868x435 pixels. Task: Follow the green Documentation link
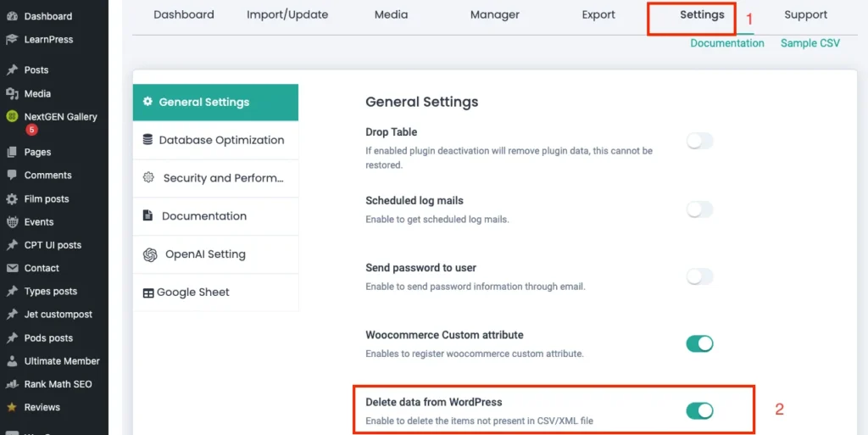[726, 43]
